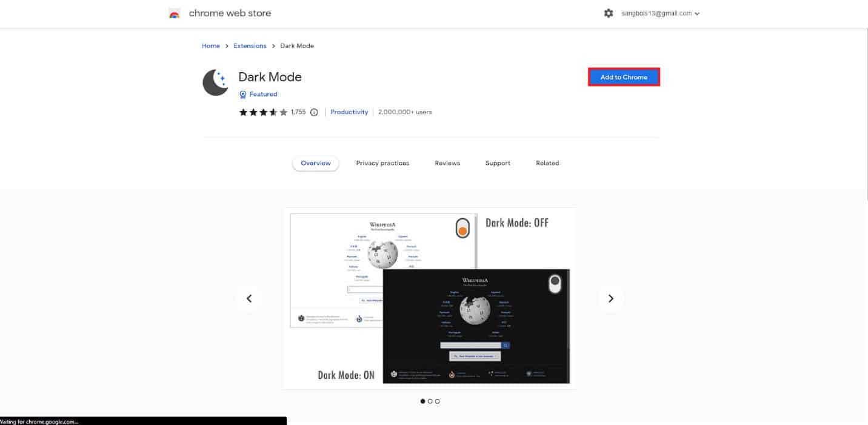Go to Extensions breadcrumb link
Viewport: 868px width, 425px height.
click(250, 46)
